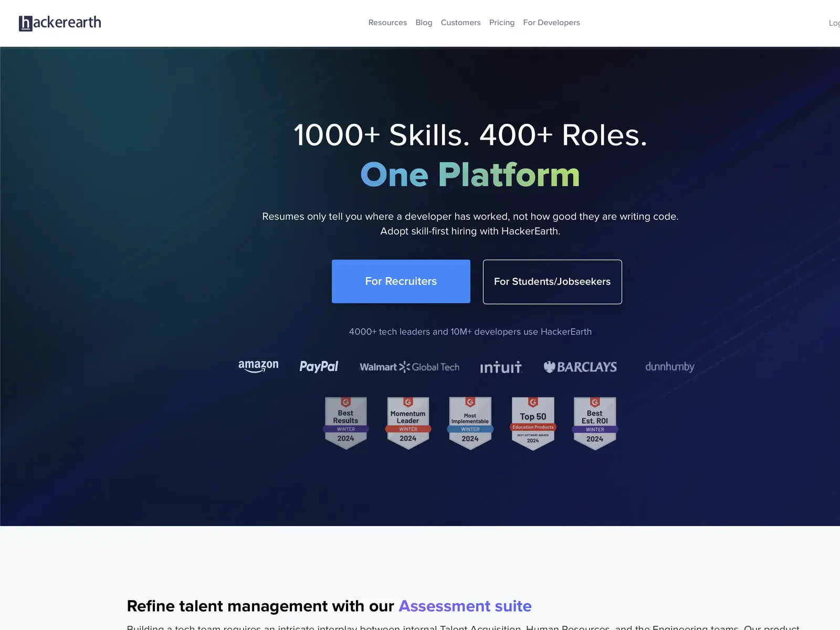
Task: Click the 'Assessment suite' highlighted text
Action: coord(465,606)
